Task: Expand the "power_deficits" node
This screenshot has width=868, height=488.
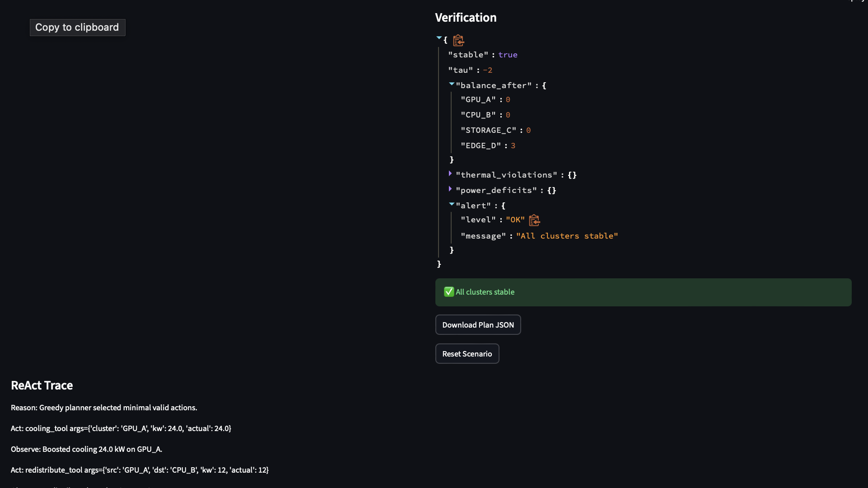Action: click(450, 189)
